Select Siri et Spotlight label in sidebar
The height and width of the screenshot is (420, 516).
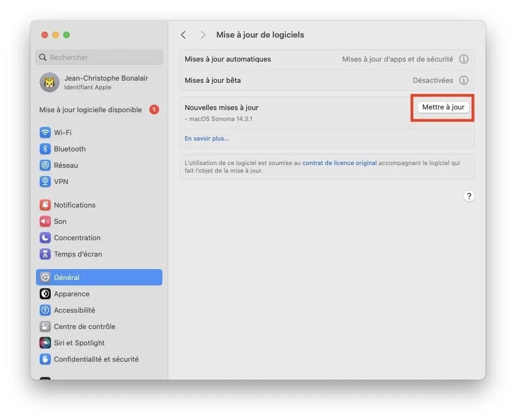80,343
